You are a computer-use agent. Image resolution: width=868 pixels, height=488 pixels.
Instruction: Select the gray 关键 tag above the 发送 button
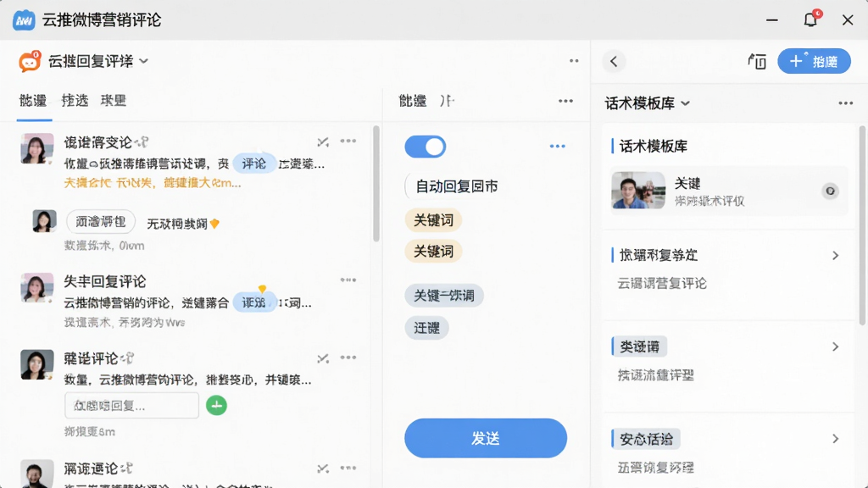[x=444, y=296]
